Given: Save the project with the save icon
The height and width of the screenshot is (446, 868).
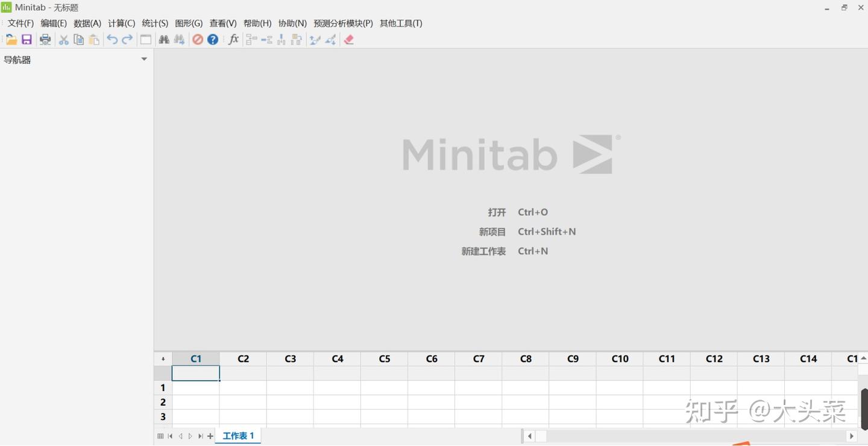Looking at the screenshot, I should [27, 39].
